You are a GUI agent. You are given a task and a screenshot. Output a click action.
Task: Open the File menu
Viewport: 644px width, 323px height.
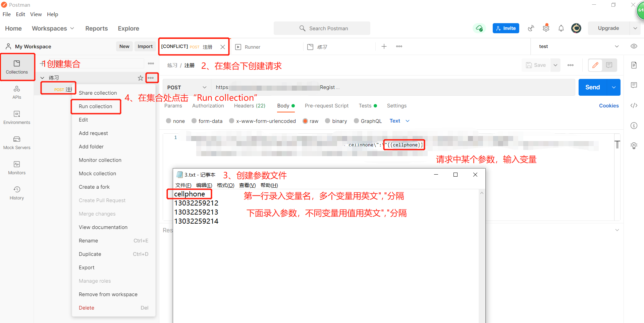7,14
